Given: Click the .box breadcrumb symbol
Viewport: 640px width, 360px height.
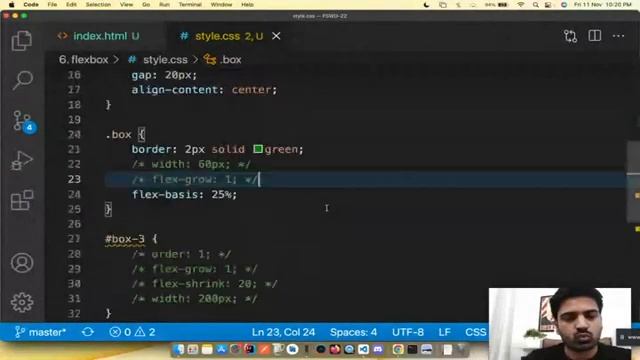Looking at the screenshot, I should pyautogui.click(x=223, y=60).
